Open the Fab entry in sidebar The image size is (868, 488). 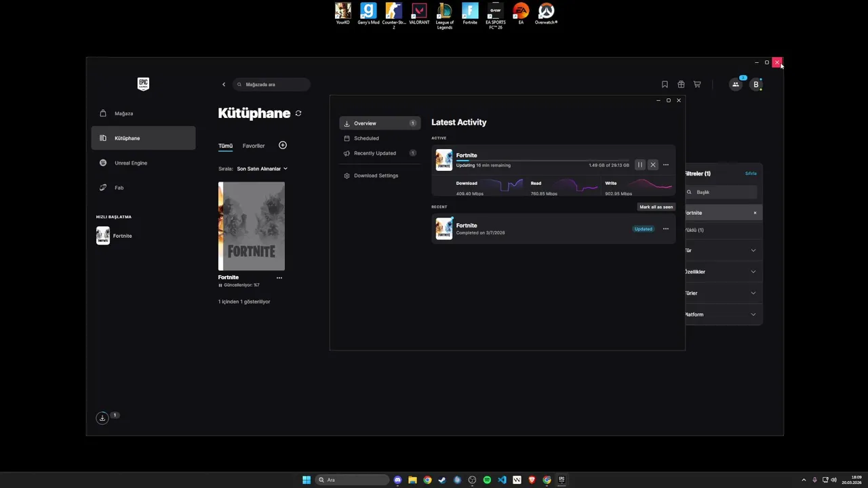coord(143,188)
